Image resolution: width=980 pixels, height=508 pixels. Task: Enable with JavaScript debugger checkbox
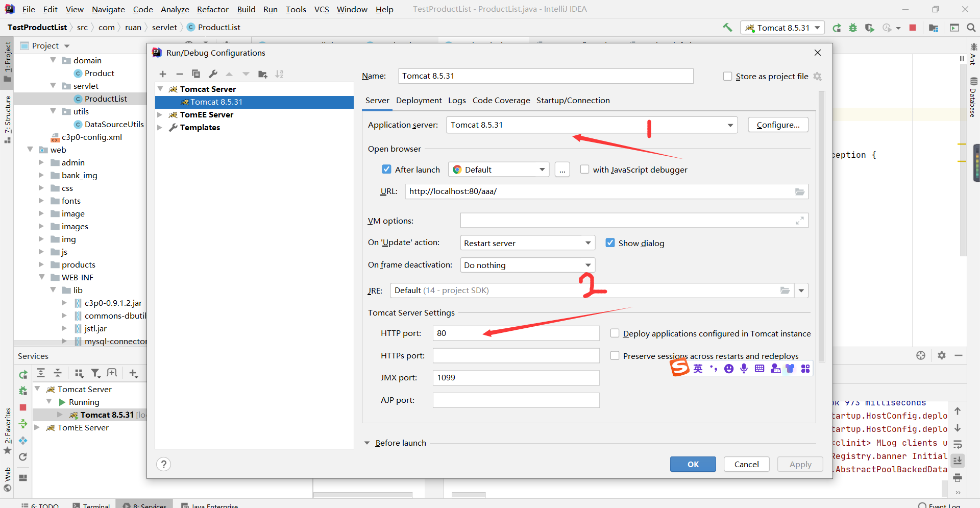click(584, 170)
